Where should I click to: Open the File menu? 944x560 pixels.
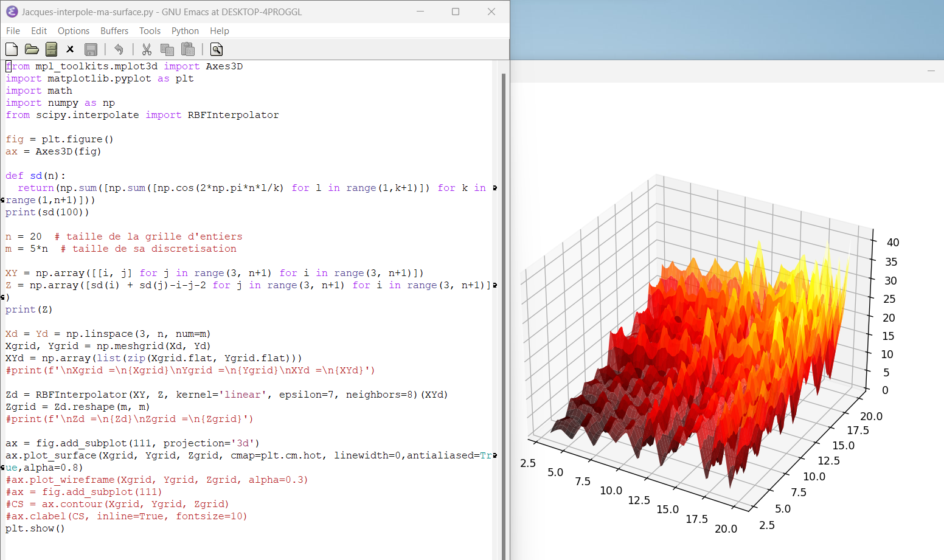pyautogui.click(x=13, y=31)
